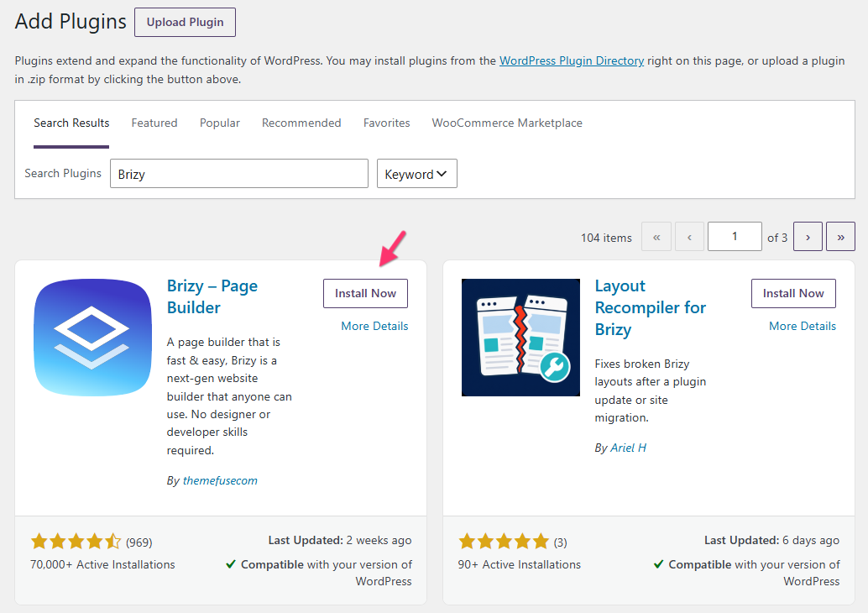Image resolution: width=868 pixels, height=613 pixels.
Task: Click the Brizy Page Builder plugin icon
Action: pos(92,338)
